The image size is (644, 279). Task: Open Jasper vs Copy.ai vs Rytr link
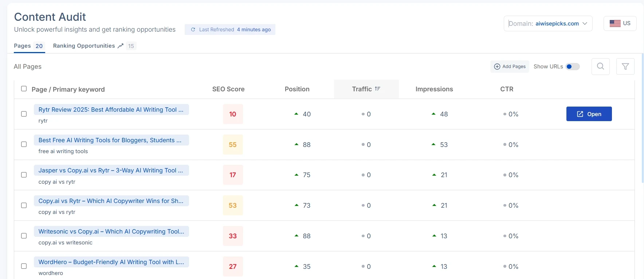[111, 170]
